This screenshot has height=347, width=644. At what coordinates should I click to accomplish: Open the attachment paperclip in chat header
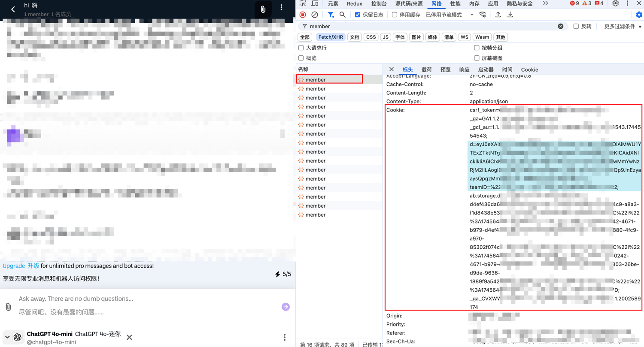[x=263, y=9]
